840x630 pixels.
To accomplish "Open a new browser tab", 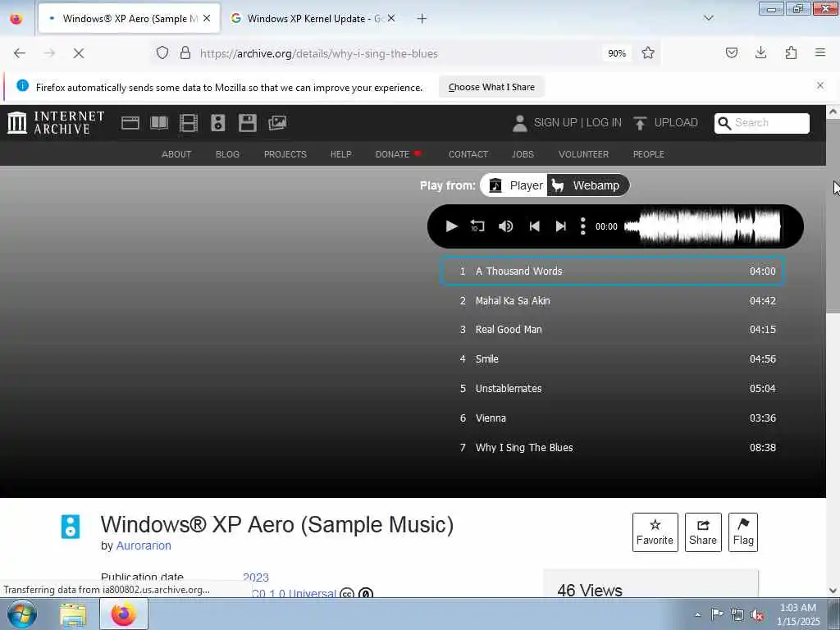I will [422, 19].
